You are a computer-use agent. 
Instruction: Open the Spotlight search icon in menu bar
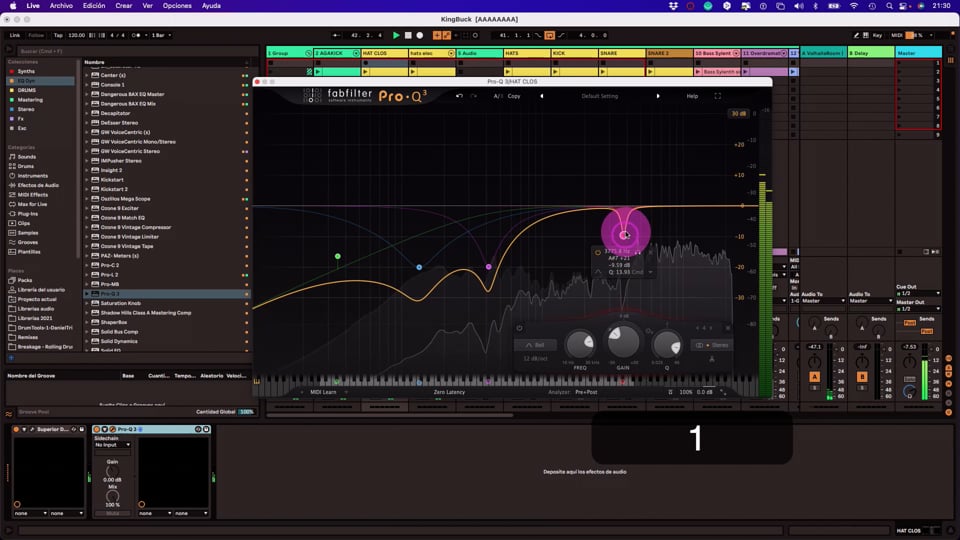(x=889, y=6)
